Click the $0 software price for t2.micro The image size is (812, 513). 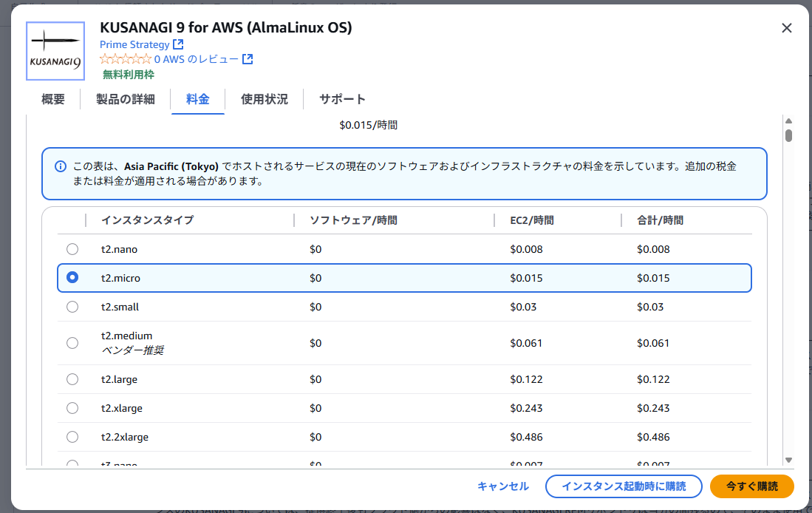pos(315,278)
